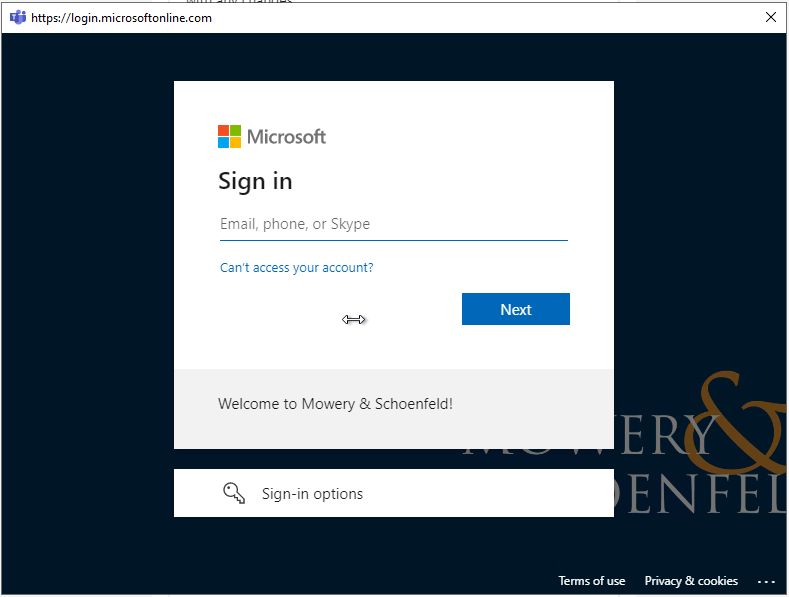Click the Microsoft four-square logo
Viewport: 789px width, 597px height.
[230, 137]
